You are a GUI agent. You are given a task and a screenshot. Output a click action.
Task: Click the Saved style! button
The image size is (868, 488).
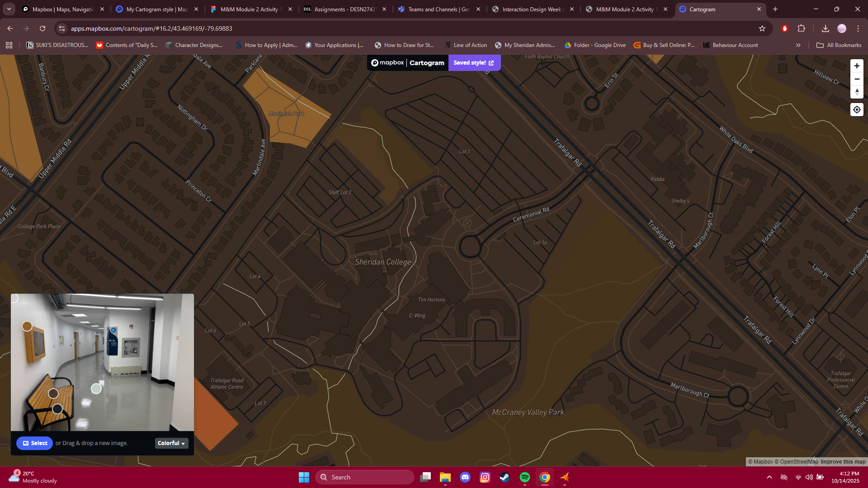tap(474, 63)
